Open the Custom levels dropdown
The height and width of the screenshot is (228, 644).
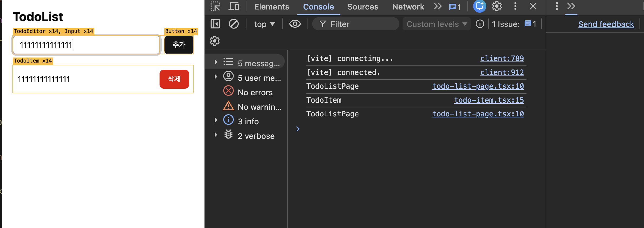(436, 24)
